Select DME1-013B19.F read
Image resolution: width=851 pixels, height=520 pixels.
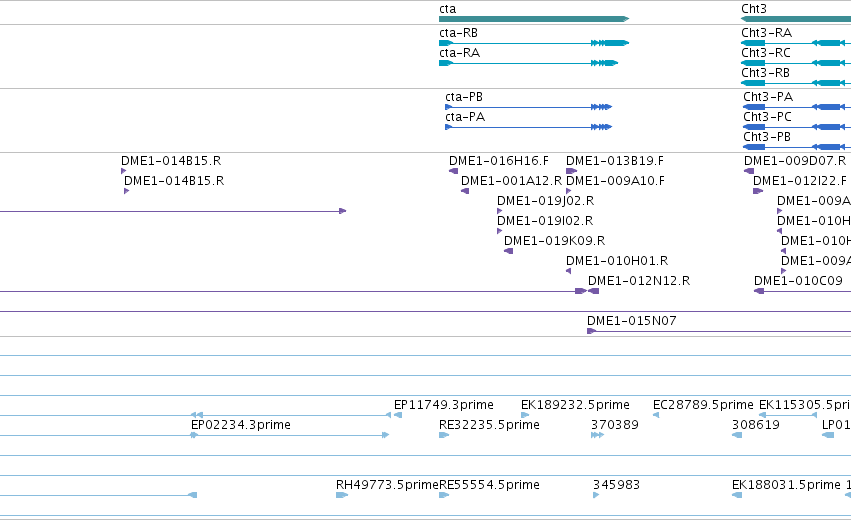(615, 161)
